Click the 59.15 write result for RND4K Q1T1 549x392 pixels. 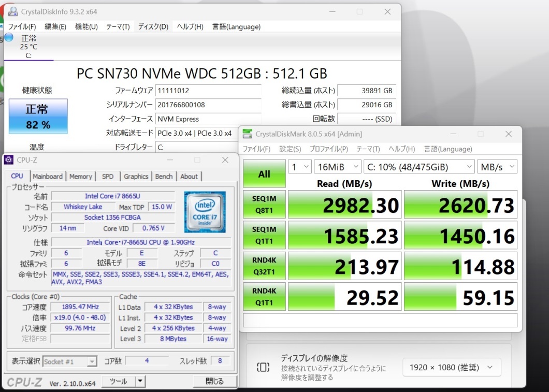(460, 297)
